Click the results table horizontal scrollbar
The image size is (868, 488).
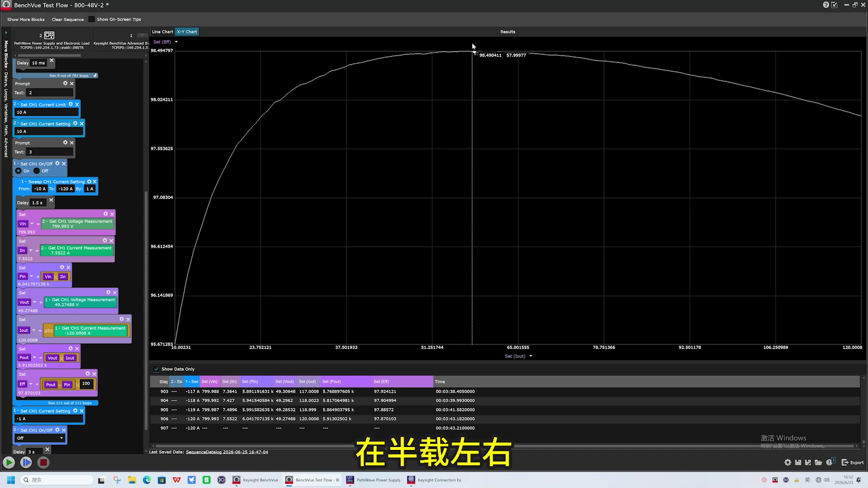(504, 446)
